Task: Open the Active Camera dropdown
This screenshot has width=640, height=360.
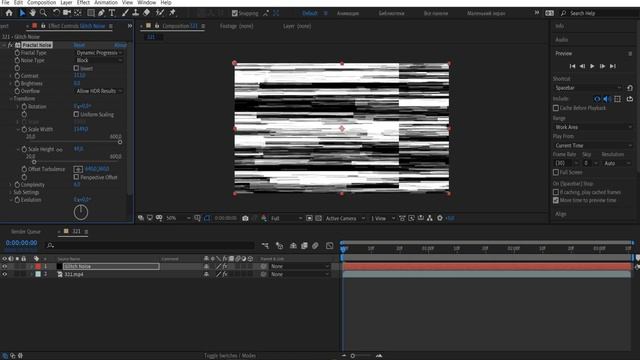Action: coord(344,218)
